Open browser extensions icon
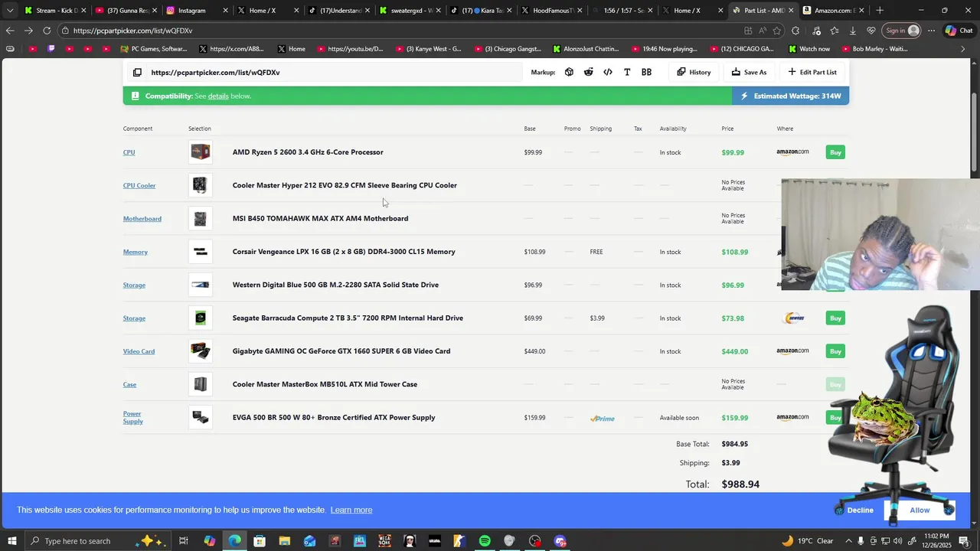 pos(796,31)
